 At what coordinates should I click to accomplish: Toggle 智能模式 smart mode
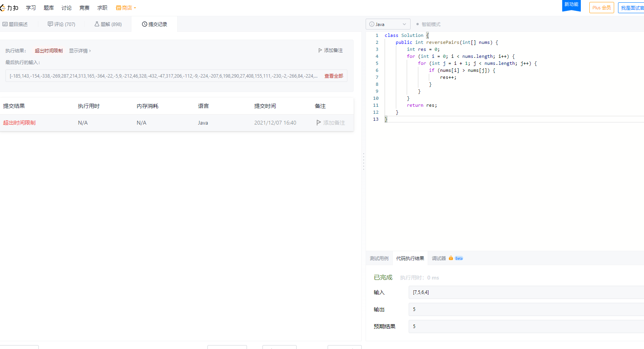tap(428, 24)
